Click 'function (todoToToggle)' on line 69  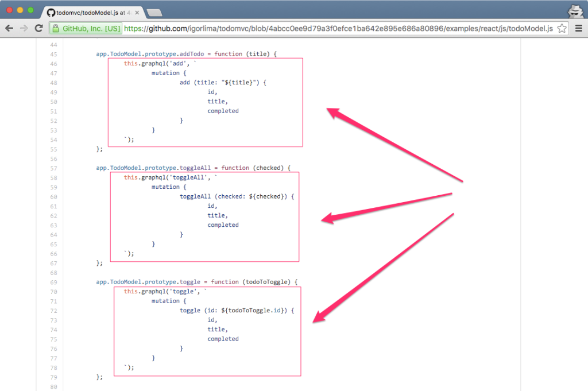point(251,282)
